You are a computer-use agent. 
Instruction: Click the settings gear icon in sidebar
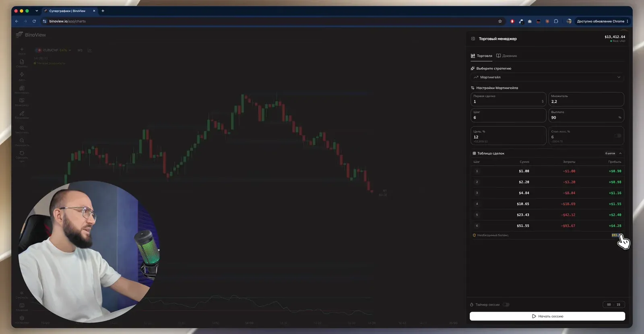tap(22, 318)
